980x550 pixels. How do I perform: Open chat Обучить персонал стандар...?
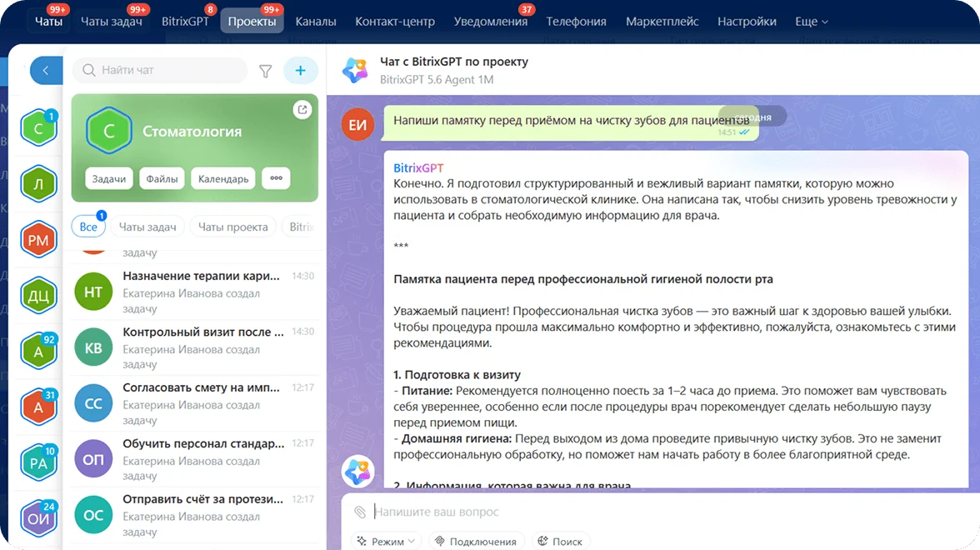pyautogui.click(x=194, y=459)
